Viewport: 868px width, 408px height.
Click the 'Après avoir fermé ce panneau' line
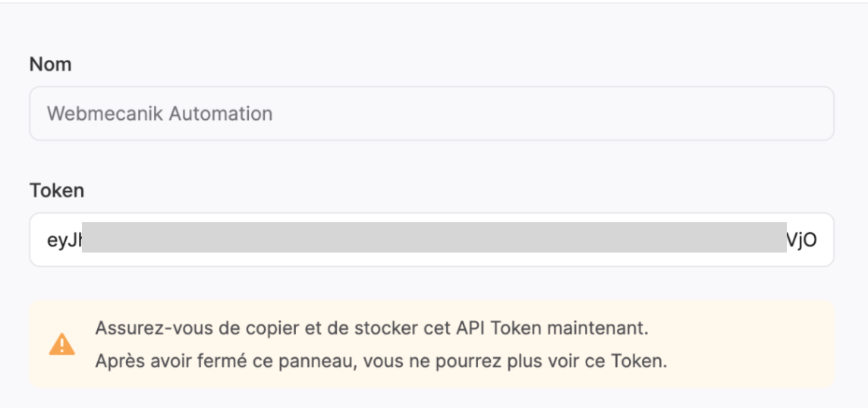[x=382, y=361]
